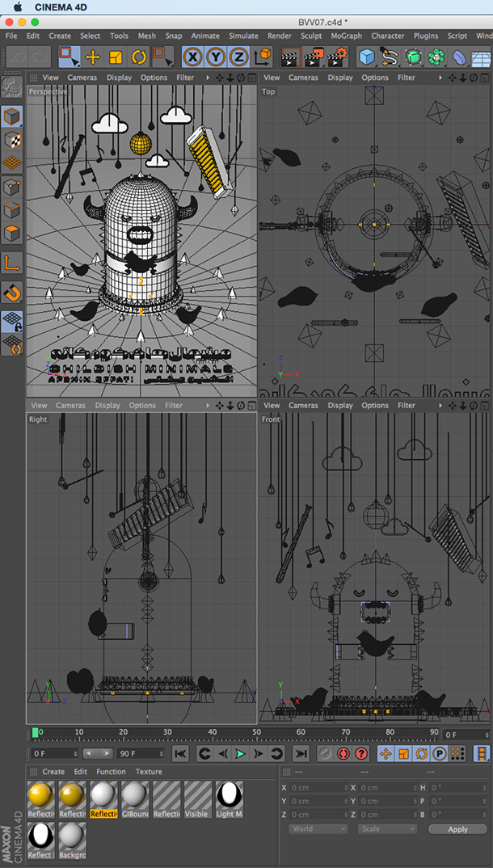
Task: Toggle snap magnet in left sidebar
Action: 12,292
